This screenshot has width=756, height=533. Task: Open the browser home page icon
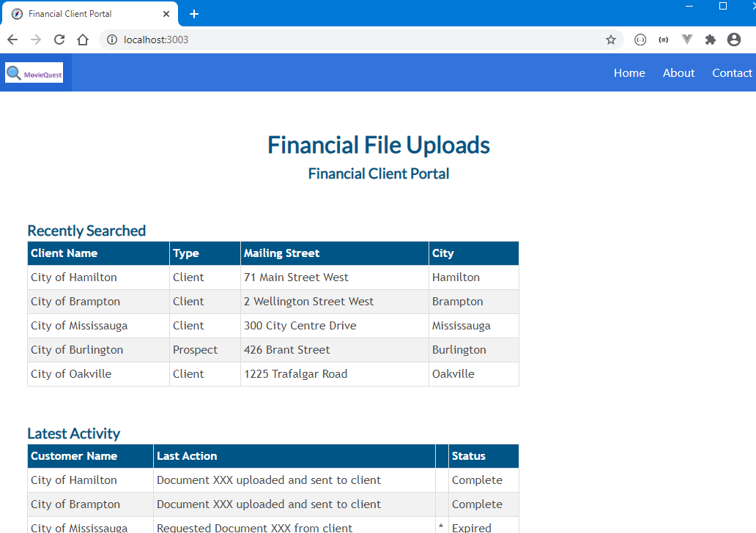[82, 40]
